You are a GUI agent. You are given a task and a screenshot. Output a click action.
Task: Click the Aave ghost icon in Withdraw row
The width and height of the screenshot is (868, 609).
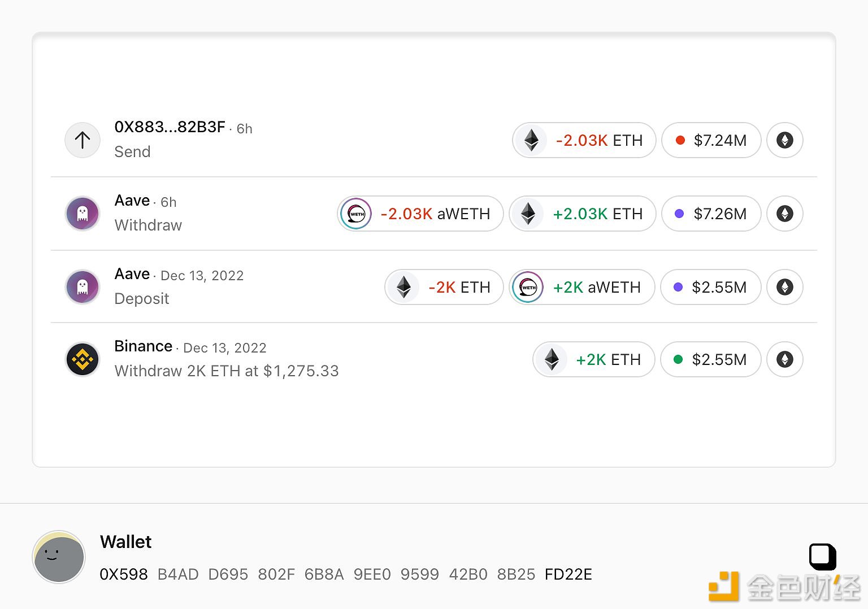pos(83,214)
